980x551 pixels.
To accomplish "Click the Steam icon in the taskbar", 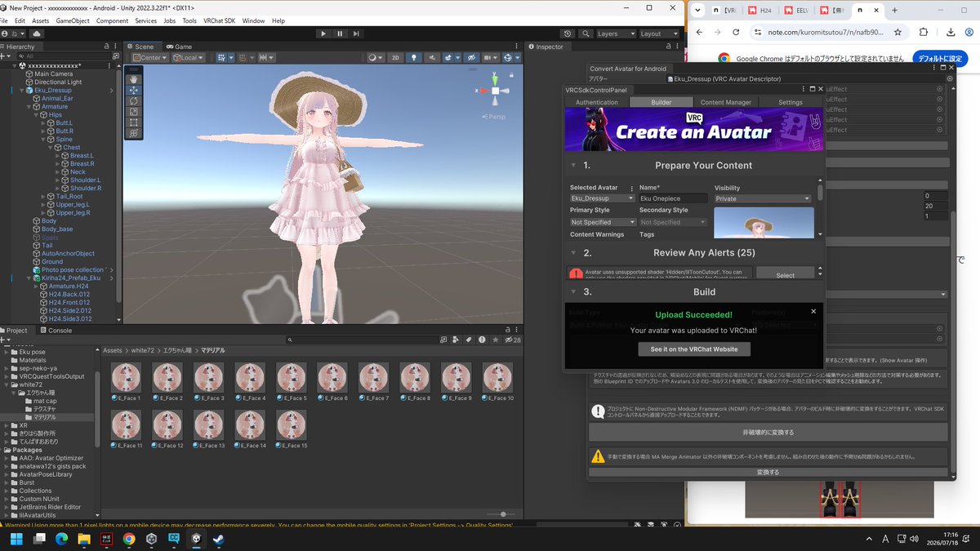I will (218, 539).
